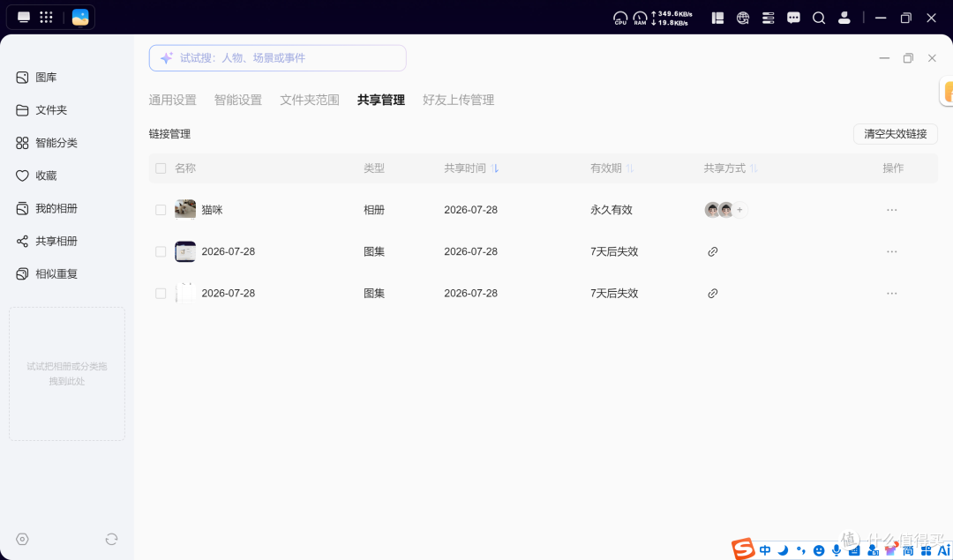
Task: Click the Sogou moon night-mode icon
Action: point(784,550)
